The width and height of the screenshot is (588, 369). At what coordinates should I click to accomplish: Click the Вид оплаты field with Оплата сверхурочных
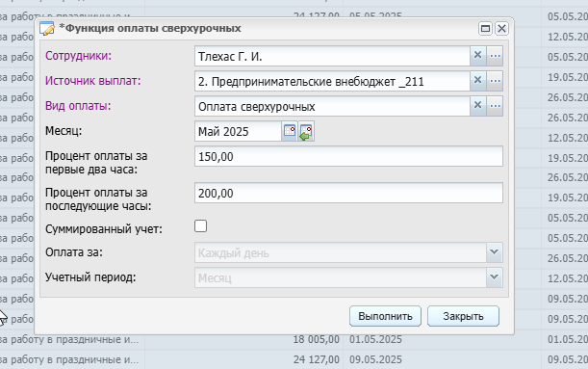[x=332, y=106]
